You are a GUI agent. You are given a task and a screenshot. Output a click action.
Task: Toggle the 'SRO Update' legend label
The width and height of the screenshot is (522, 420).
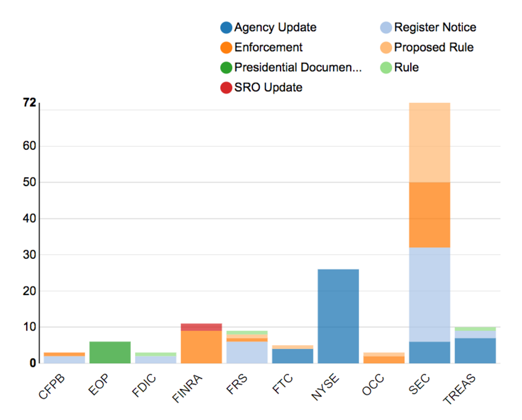click(x=268, y=87)
